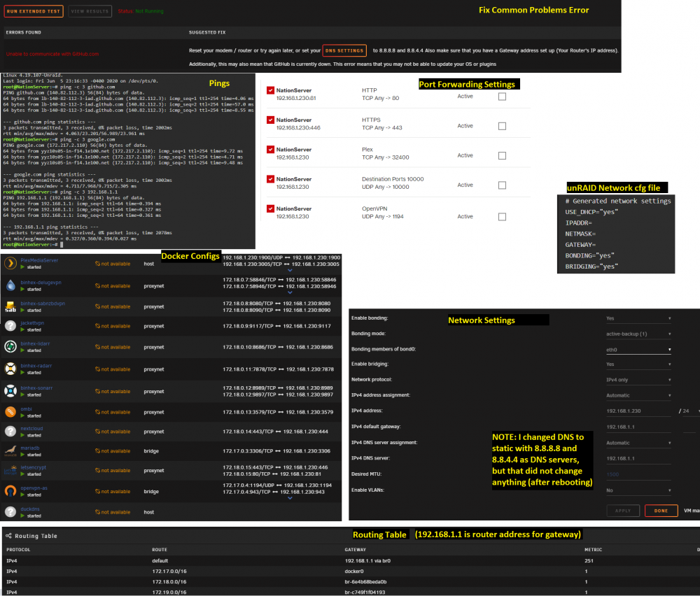Open the PlexMediaServer container name link
Image resolution: width=700 pixels, height=596 pixels.
pyautogui.click(x=39, y=260)
